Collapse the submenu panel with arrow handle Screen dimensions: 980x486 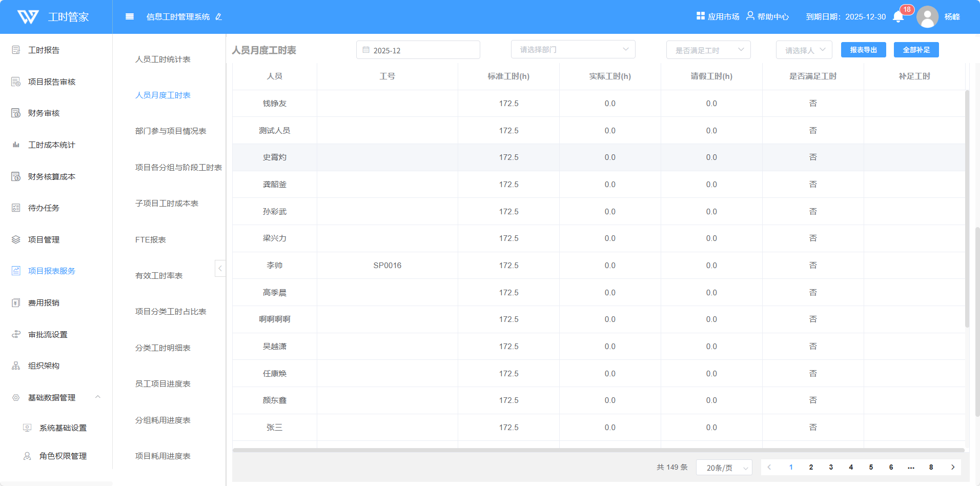(220, 268)
